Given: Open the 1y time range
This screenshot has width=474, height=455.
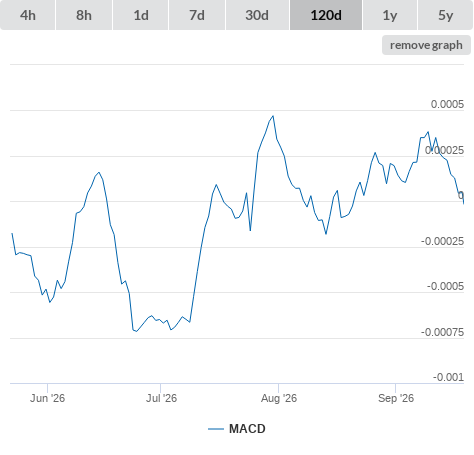Looking at the screenshot, I should (390, 15).
